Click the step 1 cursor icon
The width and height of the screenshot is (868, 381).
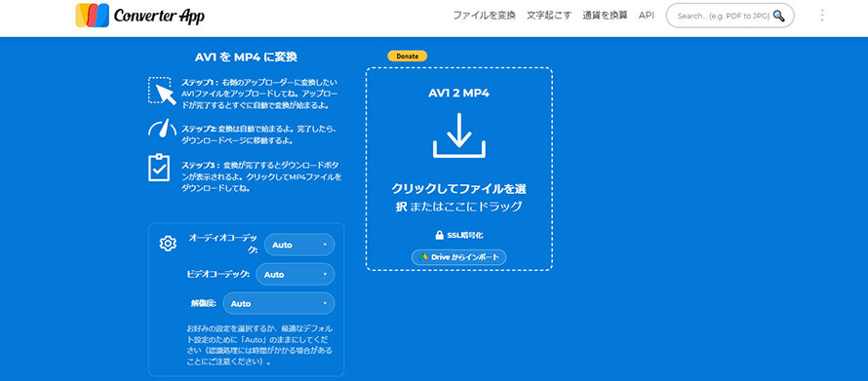click(162, 91)
